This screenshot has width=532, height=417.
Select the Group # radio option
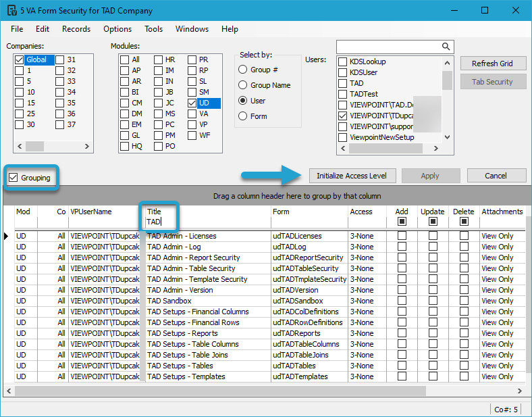242,70
